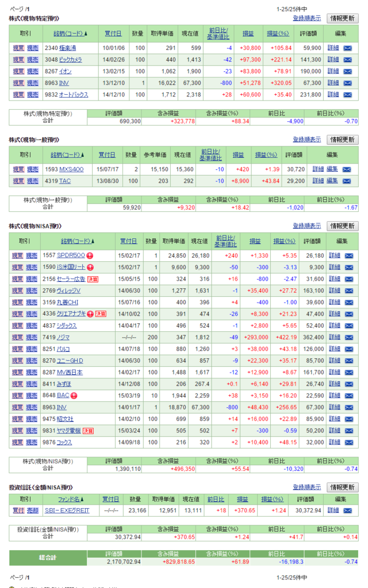
Task: Click the envelope icon in the 4837 シダックス row
Action: pyautogui.click(x=349, y=326)
